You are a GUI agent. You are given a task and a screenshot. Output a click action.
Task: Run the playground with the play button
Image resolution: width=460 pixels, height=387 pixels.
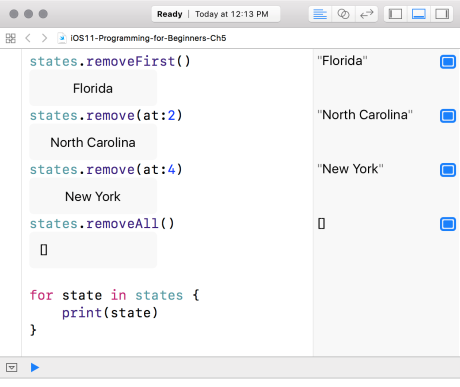(35, 367)
